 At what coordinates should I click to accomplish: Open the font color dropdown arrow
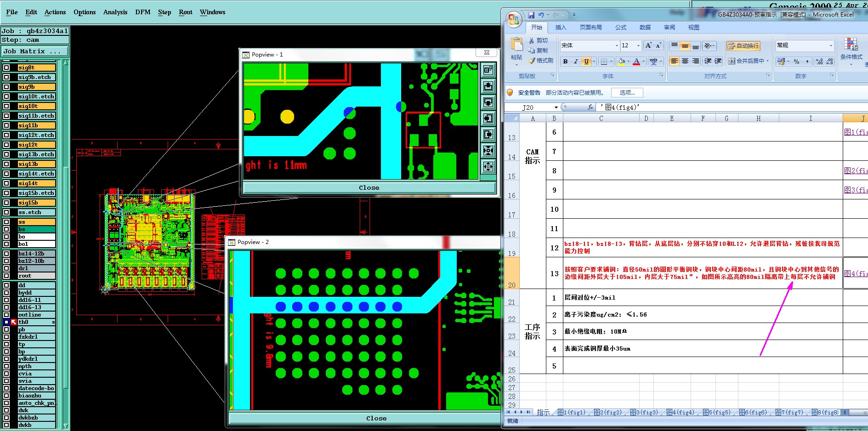pyautogui.click(x=643, y=62)
